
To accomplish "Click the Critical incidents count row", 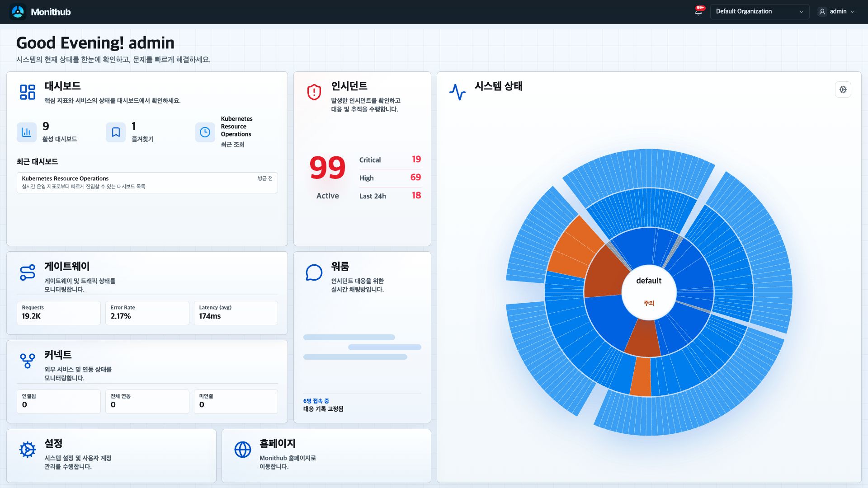I will point(390,160).
